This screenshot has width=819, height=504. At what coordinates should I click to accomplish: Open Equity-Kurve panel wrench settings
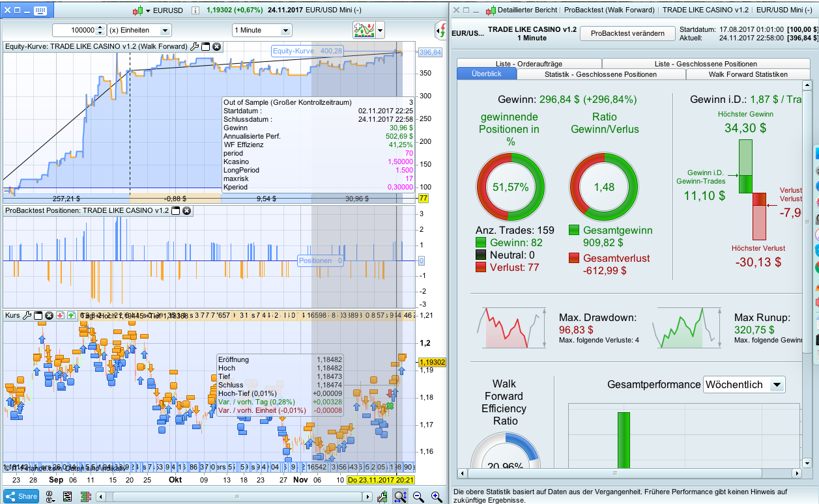pos(194,47)
